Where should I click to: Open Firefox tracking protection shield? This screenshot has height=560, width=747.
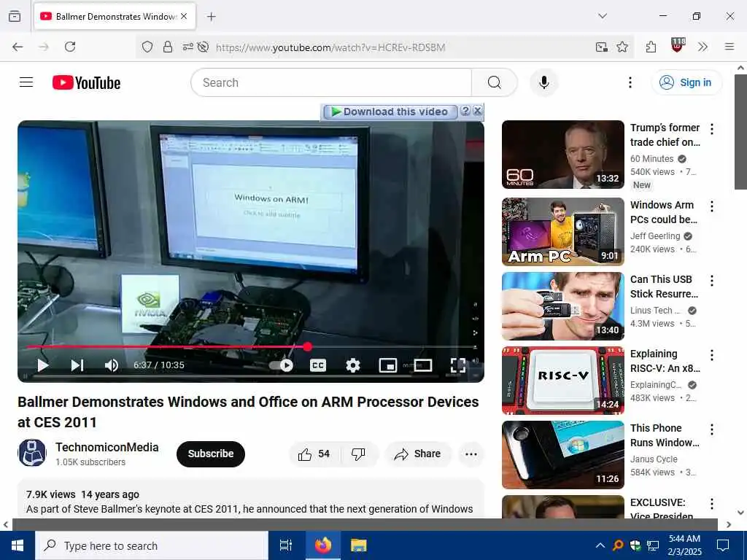click(x=147, y=47)
